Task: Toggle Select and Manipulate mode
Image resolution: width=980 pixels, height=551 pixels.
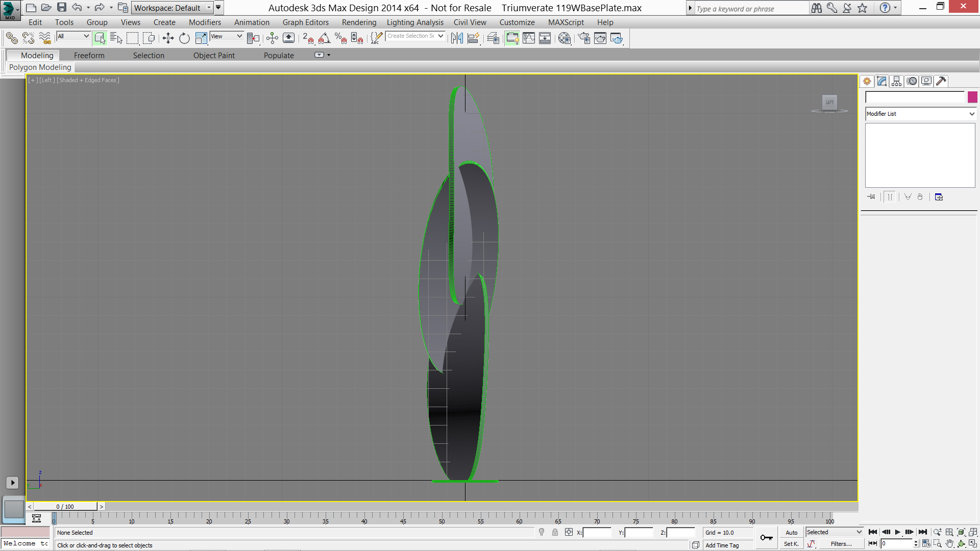Action: [x=272, y=38]
